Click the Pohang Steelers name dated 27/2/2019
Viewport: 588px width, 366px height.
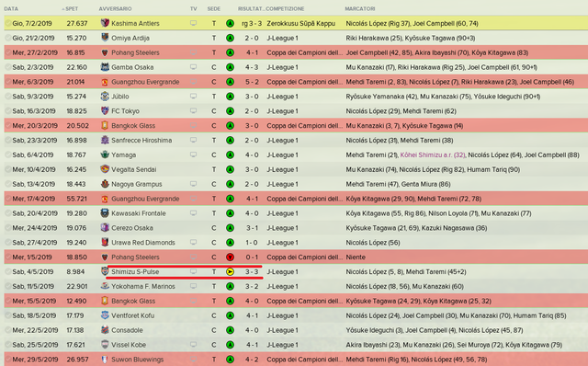[135, 52]
